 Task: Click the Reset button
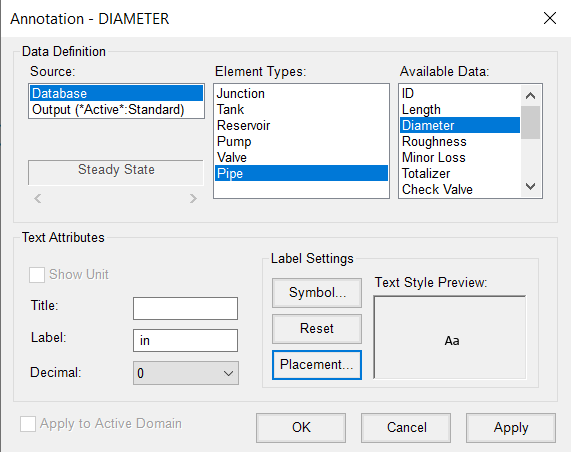pyautogui.click(x=317, y=329)
